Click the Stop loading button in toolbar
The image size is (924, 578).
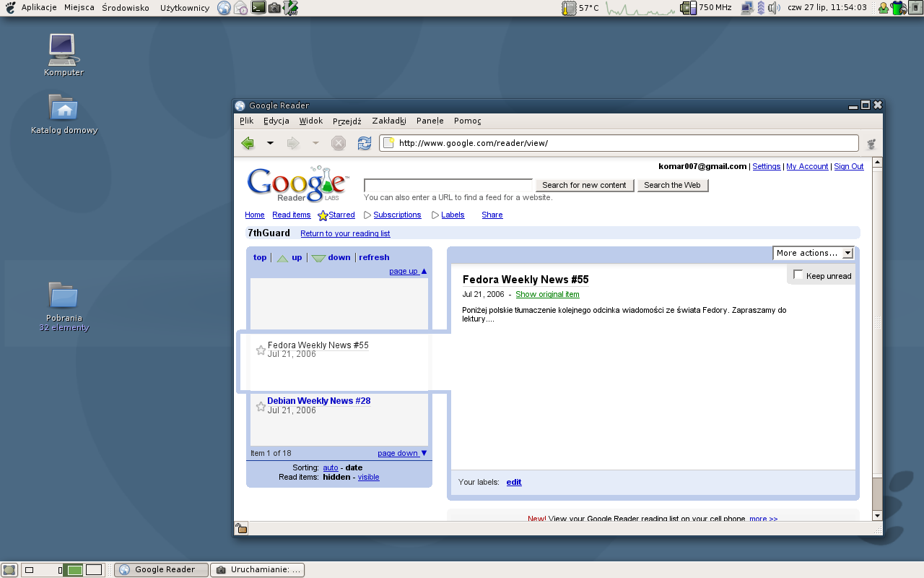coord(339,143)
